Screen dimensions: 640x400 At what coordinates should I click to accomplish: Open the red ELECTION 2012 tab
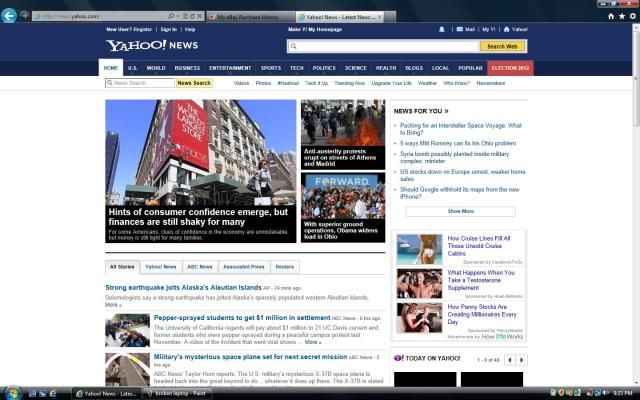tap(510, 68)
